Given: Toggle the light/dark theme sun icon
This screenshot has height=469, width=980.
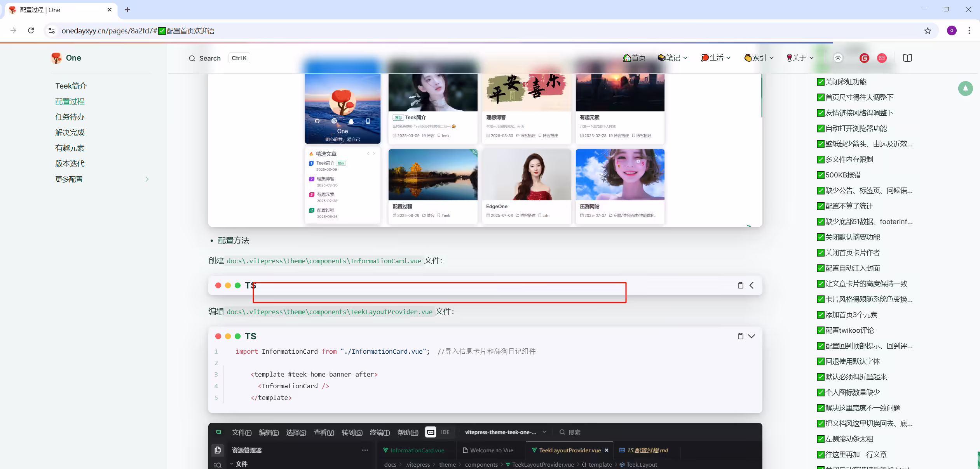Looking at the screenshot, I should (x=838, y=58).
